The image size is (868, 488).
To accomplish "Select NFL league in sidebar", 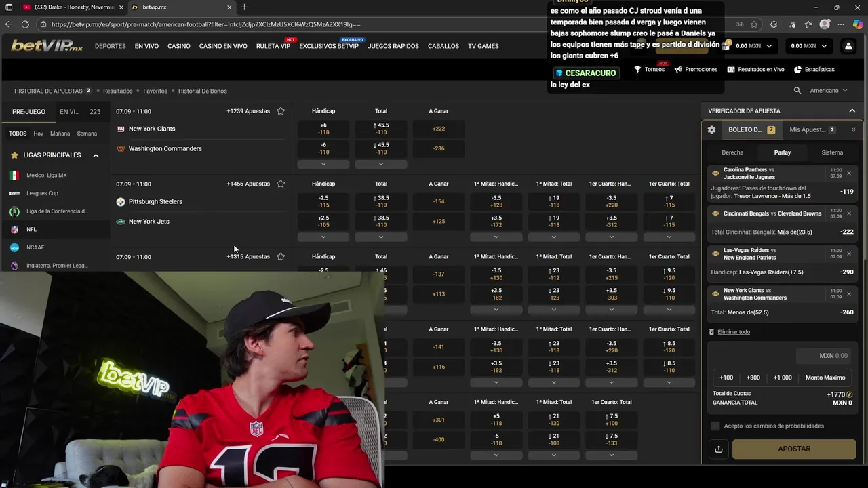I will pyautogui.click(x=56, y=229).
